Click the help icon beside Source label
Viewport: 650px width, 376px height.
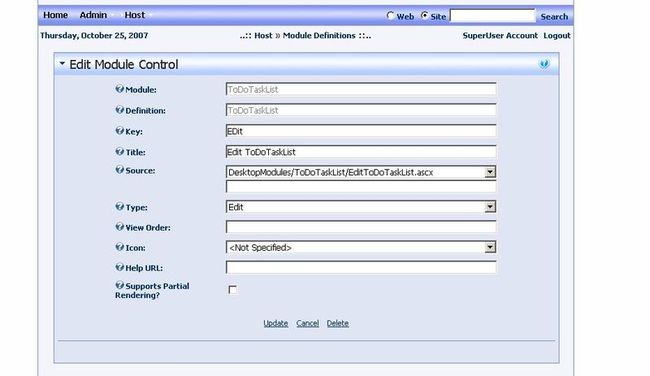tap(119, 170)
